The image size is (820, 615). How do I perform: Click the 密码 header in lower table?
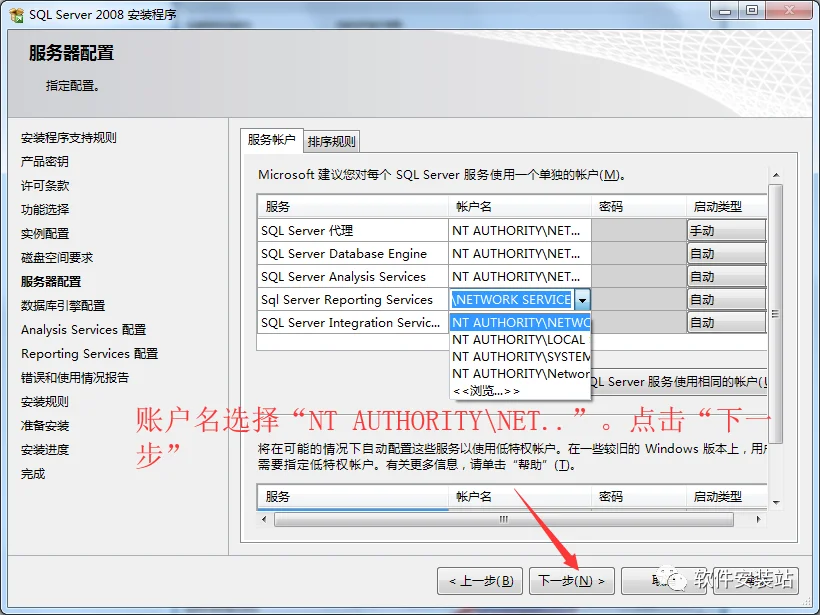tap(639, 497)
